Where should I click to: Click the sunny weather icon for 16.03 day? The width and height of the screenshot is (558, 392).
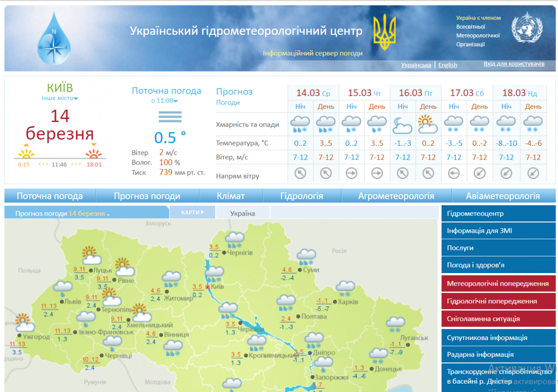[428, 124]
